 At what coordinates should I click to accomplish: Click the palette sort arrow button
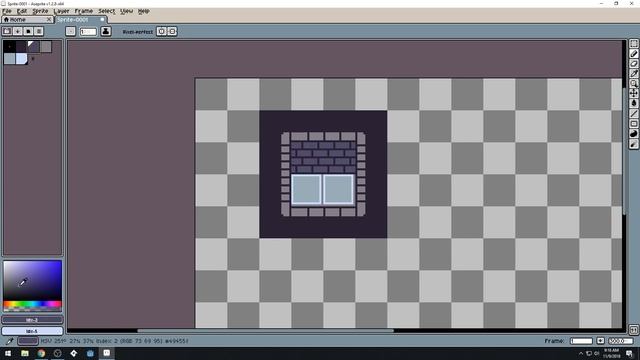coord(18,31)
